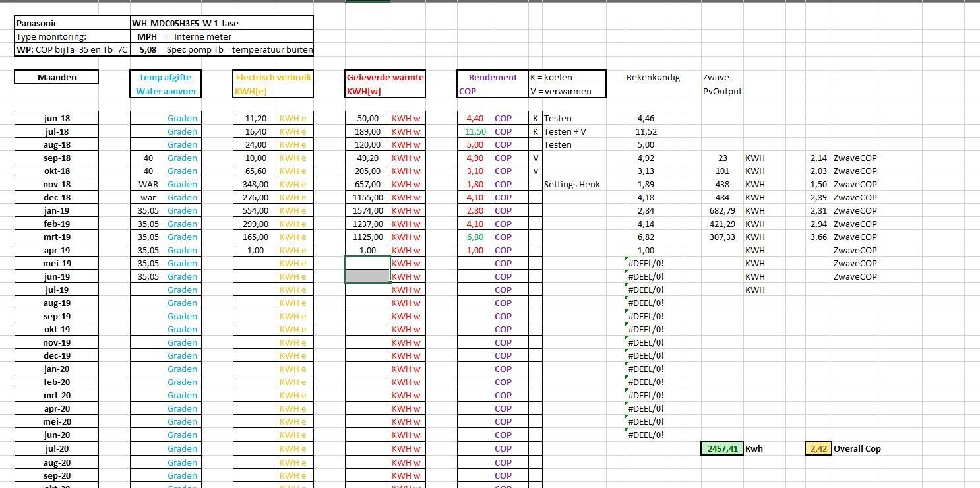Viewport: 980px width, 488px height.
Task: Click the 421,29 Zwave KWH value
Action: [x=722, y=224]
